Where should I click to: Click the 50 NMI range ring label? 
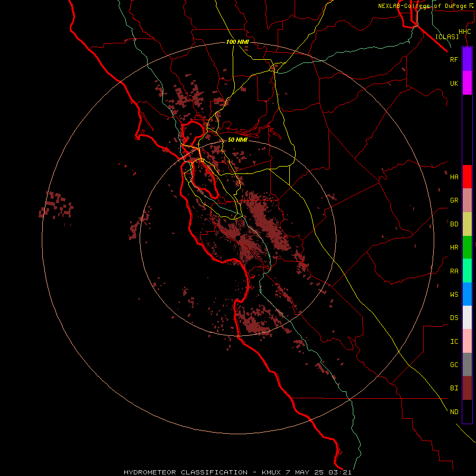tap(237, 140)
